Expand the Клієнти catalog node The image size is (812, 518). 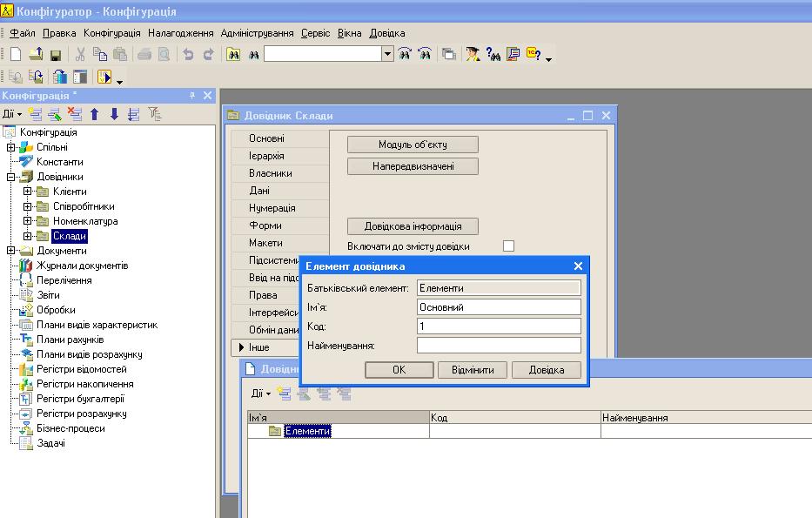coord(27,192)
